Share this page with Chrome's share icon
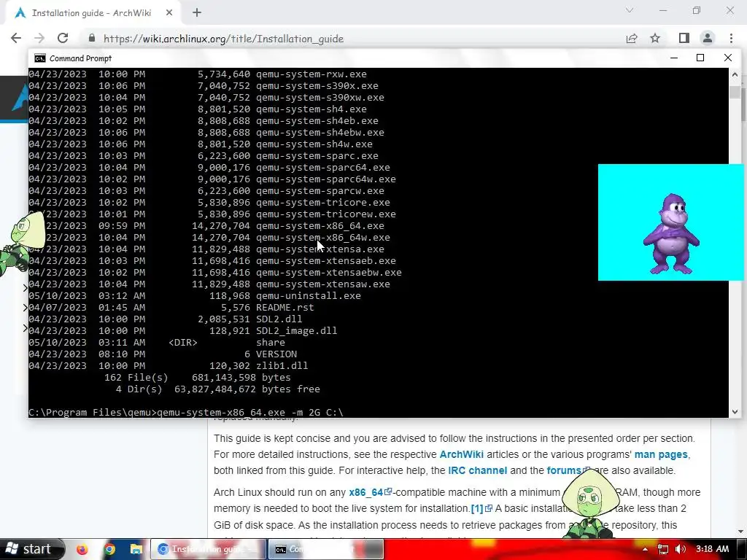 (x=632, y=39)
